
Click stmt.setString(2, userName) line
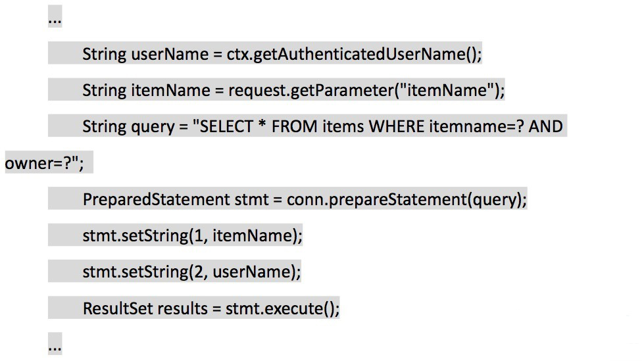click(x=192, y=272)
